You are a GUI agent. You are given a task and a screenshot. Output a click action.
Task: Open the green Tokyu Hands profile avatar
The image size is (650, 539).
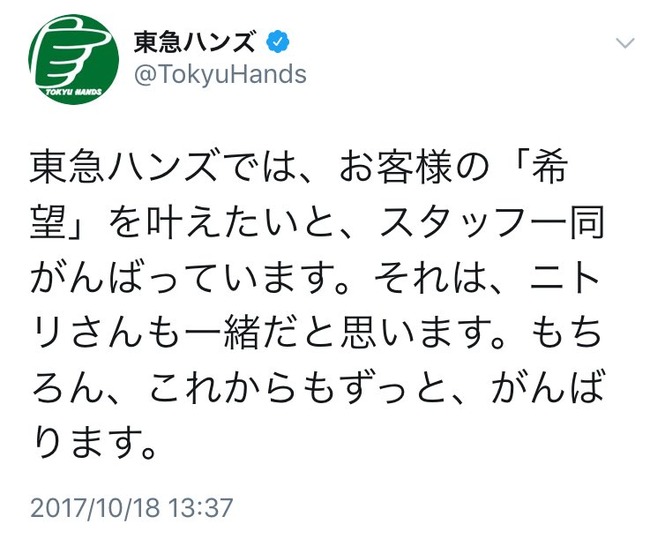pos(74,59)
